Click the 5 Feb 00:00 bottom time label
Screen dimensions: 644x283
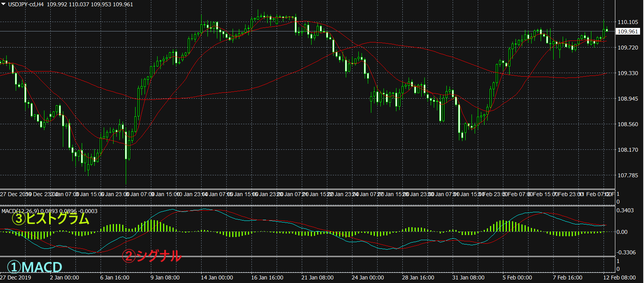pos(517,277)
